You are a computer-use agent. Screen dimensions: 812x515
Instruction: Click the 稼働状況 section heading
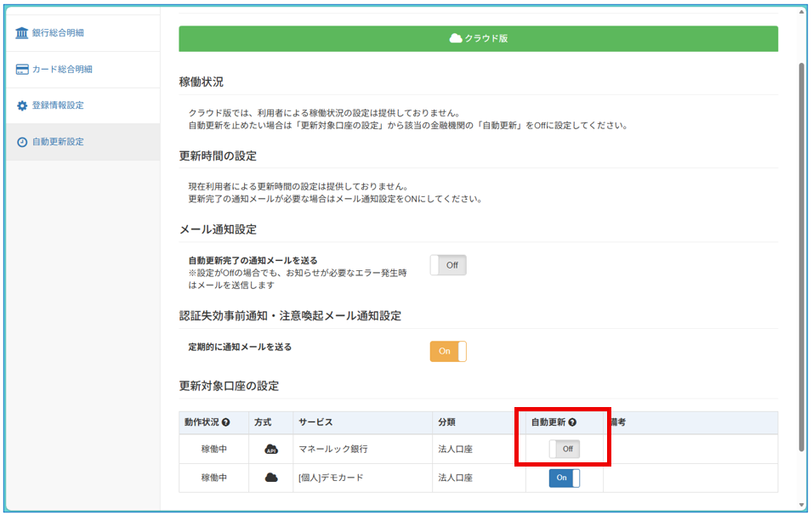(202, 82)
